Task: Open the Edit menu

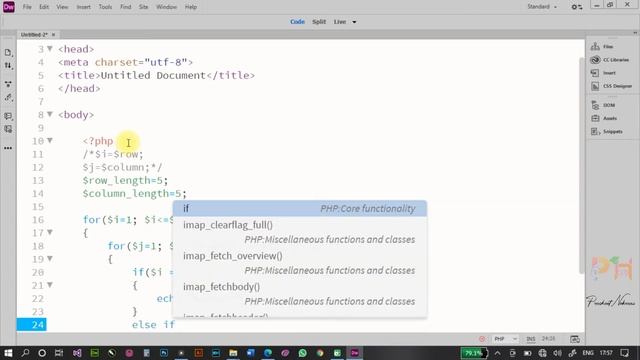Action: pyautogui.click(x=44, y=7)
